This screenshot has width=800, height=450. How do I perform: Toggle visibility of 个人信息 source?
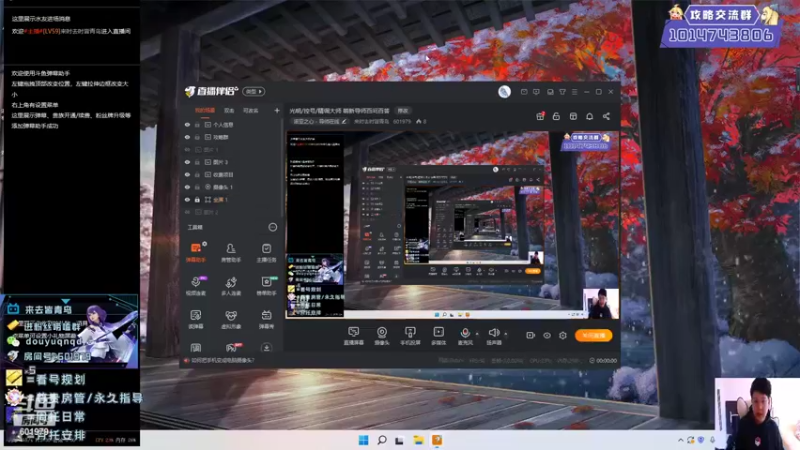pos(187,125)
